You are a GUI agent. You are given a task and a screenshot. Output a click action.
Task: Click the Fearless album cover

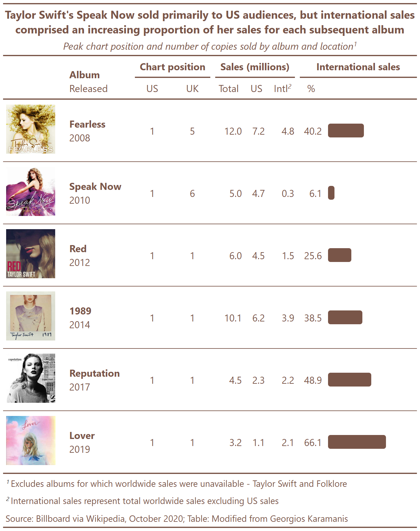[x=31, y=129]
